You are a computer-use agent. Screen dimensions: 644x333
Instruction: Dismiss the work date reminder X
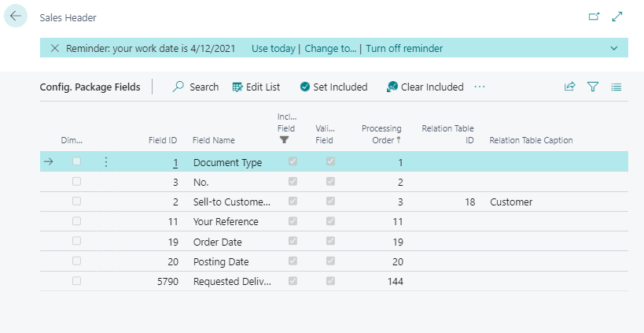[54, 48]
